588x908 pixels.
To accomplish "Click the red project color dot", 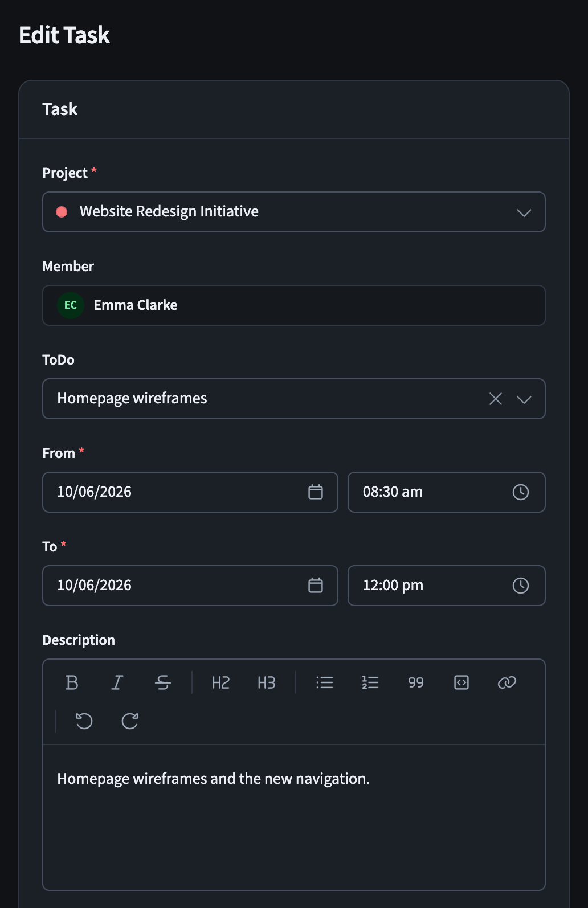I will 62,212.
